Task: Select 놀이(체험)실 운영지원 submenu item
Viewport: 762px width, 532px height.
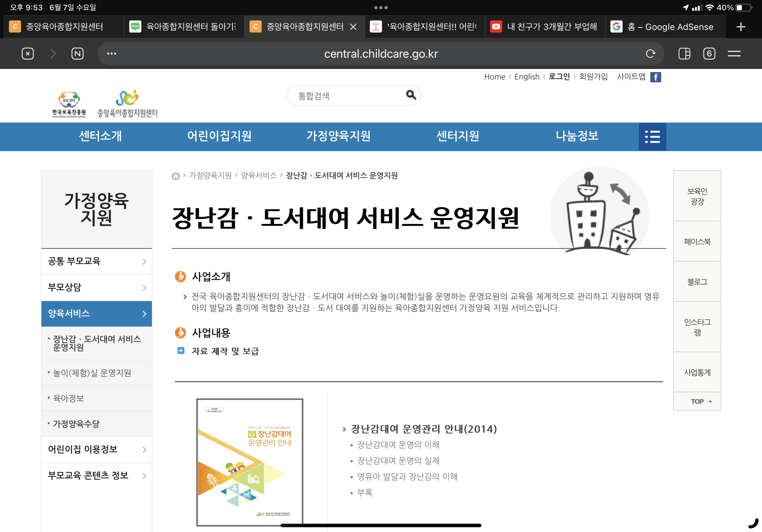Action: click(92, 373)
